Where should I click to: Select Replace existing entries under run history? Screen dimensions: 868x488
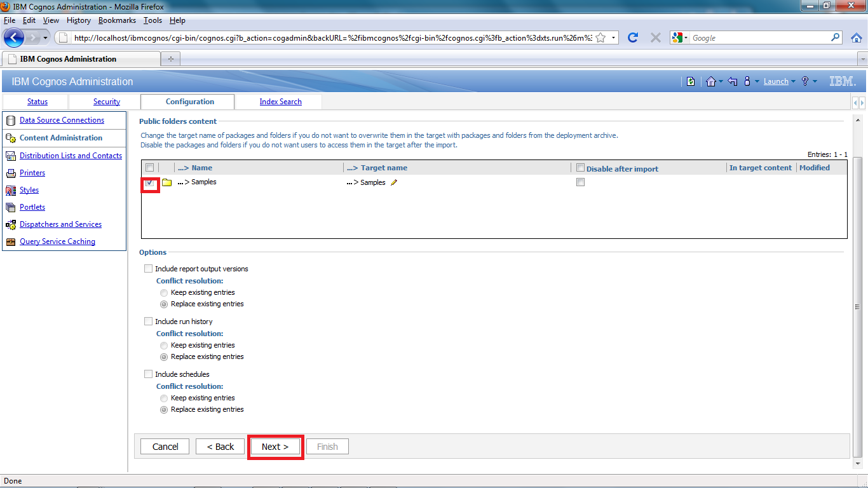164,357
